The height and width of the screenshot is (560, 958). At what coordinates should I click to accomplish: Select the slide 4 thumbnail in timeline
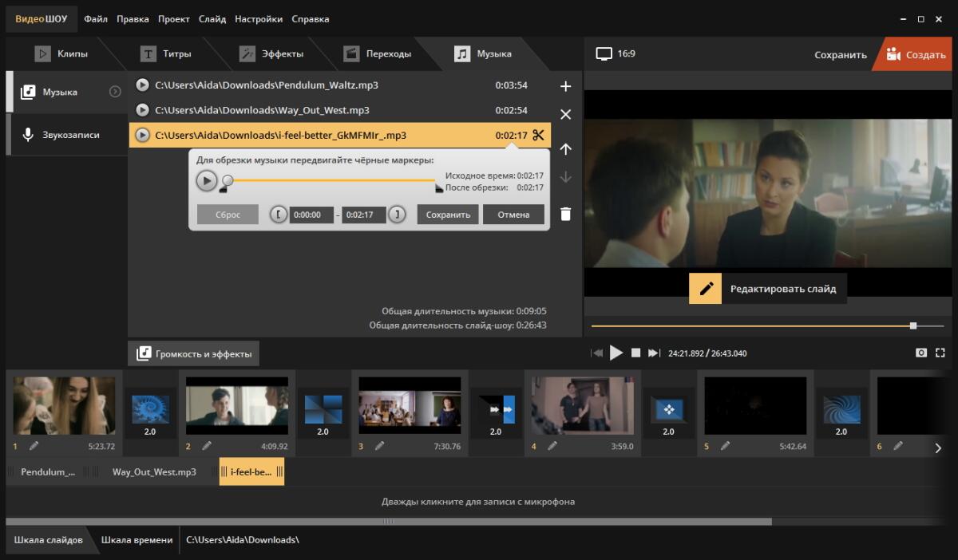[583, 405]
